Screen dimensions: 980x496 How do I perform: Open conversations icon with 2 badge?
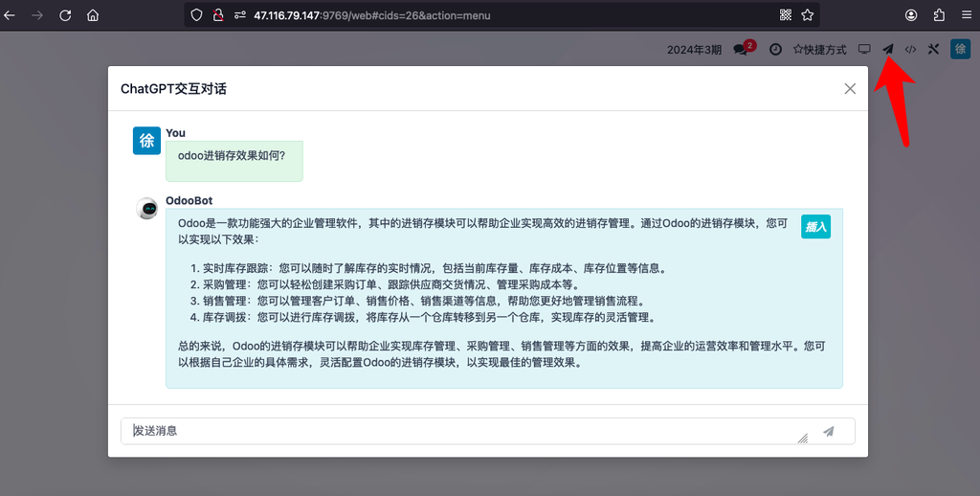[744, 48]
